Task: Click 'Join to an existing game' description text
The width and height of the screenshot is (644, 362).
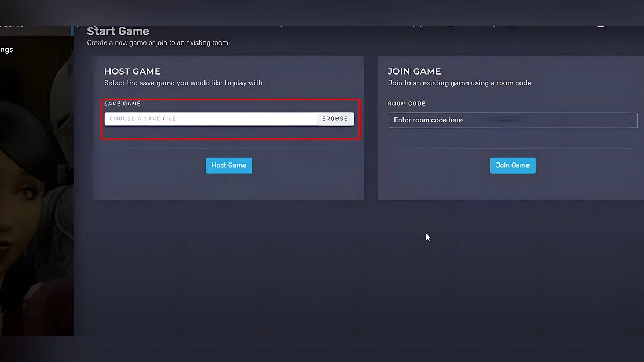Action: coord(459,83)
